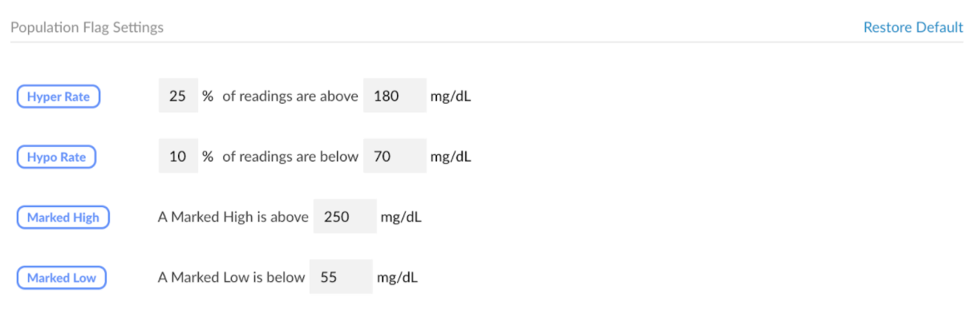The width and height of the screenshot is (980, 318).
Task: Select the Hypo Rate tag
Action: (x=56, y=157)
